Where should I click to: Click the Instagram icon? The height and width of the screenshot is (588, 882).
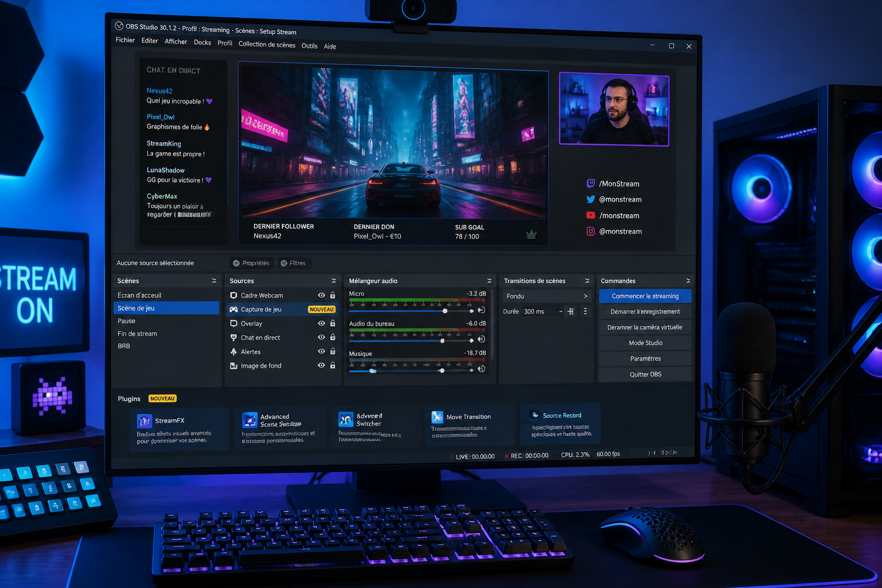[x=590, y=231]
